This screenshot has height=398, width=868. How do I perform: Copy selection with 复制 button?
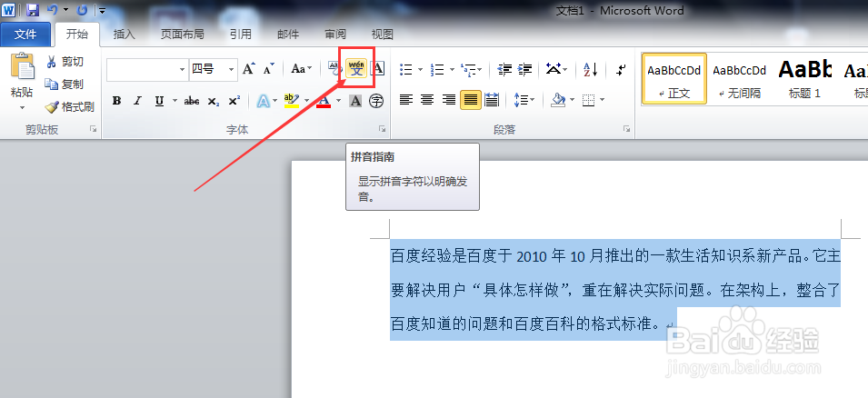(65, 85)
